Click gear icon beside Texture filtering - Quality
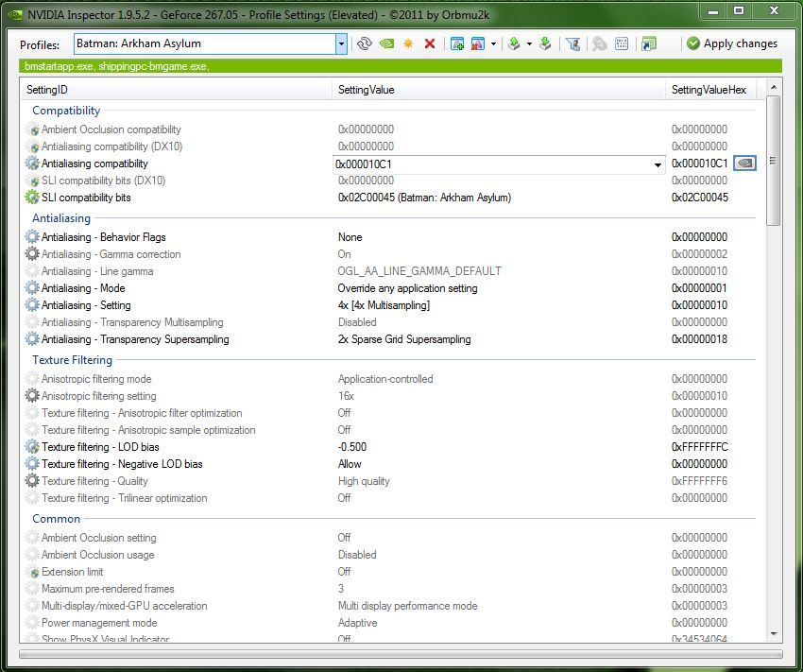 tap(32, 480)
